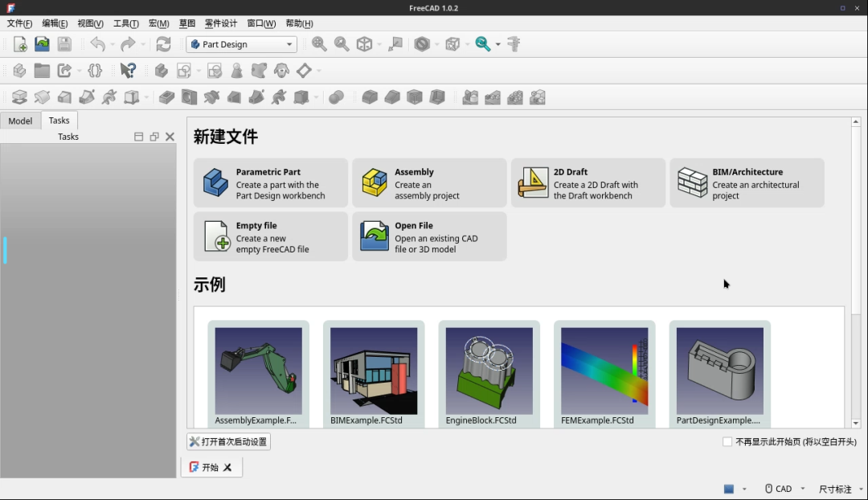Open the Assembly project creation card

coord(429,182)
